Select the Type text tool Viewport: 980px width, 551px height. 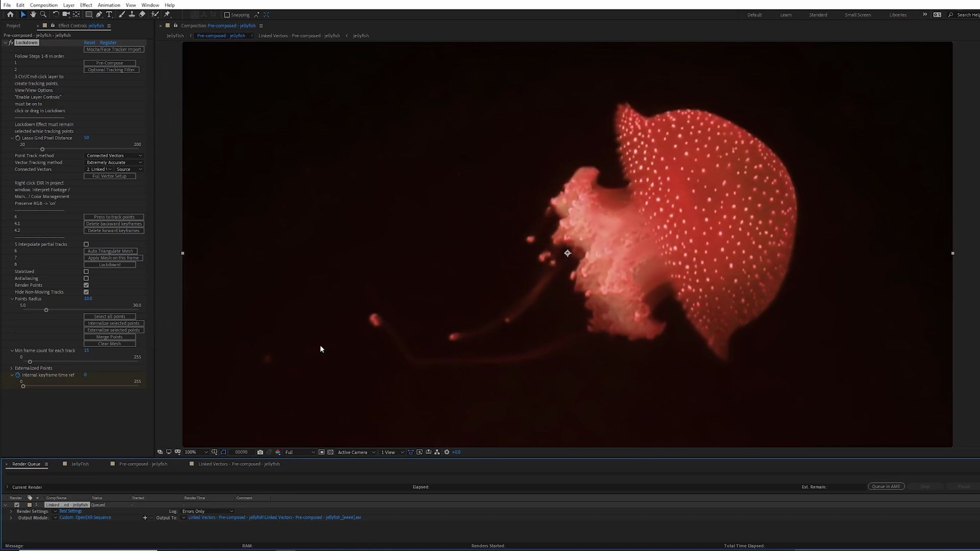109,14
